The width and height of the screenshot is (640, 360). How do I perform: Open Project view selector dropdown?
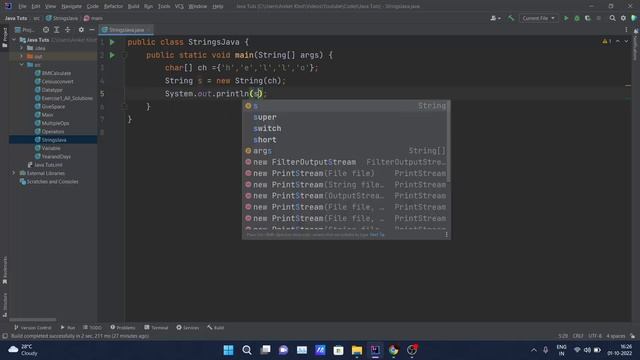pyautogui.click(x=24, y=30)
